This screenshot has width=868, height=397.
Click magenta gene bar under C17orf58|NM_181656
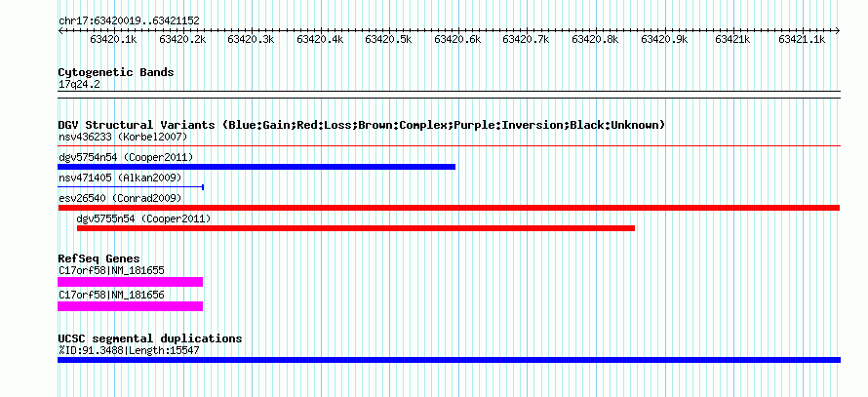[130, 306]
